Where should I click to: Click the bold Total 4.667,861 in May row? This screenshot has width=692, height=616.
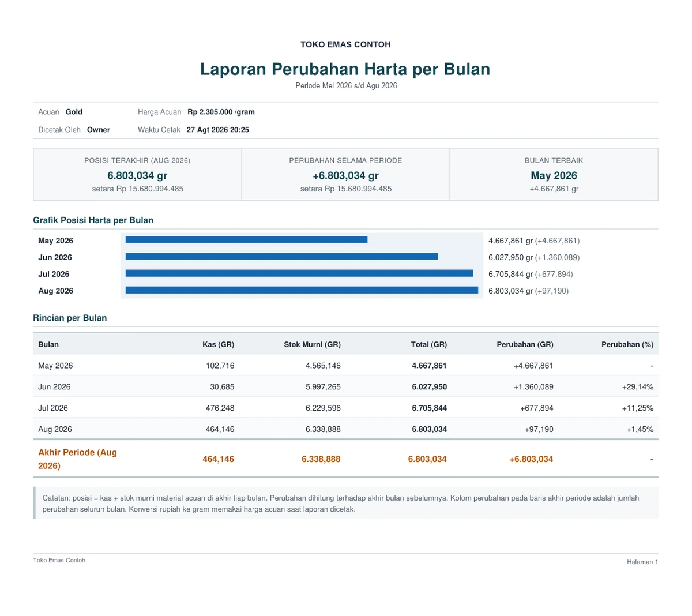point(429,366)
